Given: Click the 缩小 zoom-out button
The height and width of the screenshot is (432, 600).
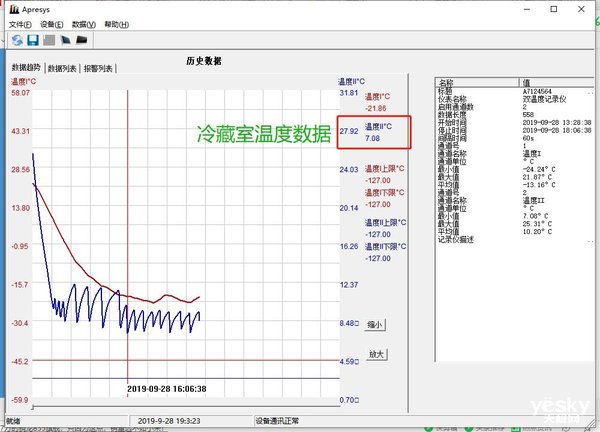Looking at the screenshot, I should [x=375, y=325].
